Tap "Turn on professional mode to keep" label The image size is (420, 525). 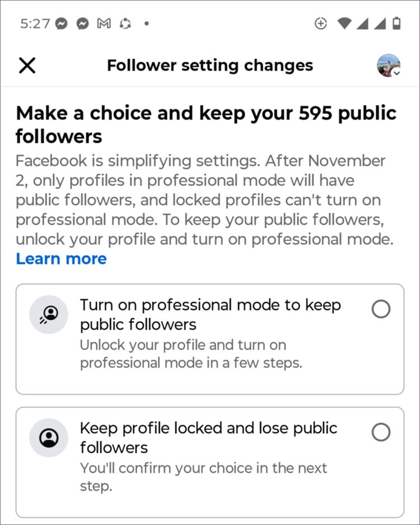(211, 305)
